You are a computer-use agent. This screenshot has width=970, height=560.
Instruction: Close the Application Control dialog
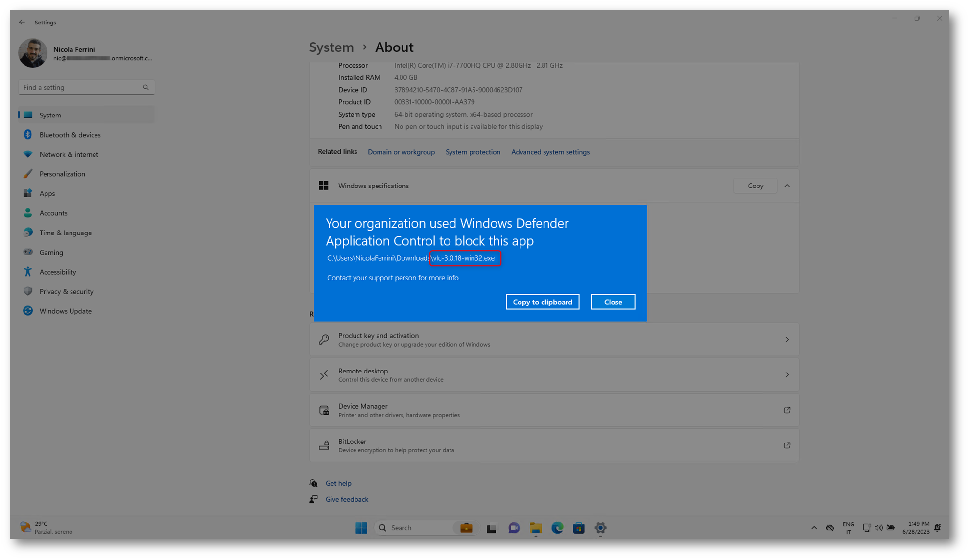coord(613,302)
